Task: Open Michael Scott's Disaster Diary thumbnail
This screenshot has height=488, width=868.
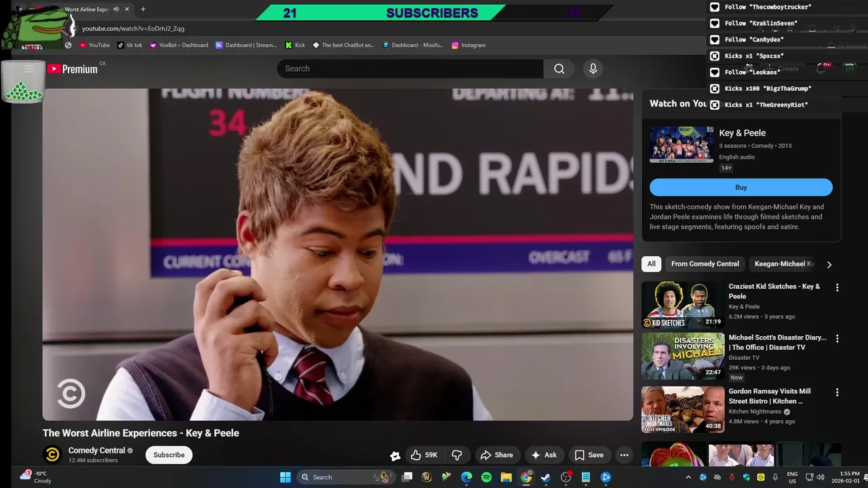Action: click(683, 356)
